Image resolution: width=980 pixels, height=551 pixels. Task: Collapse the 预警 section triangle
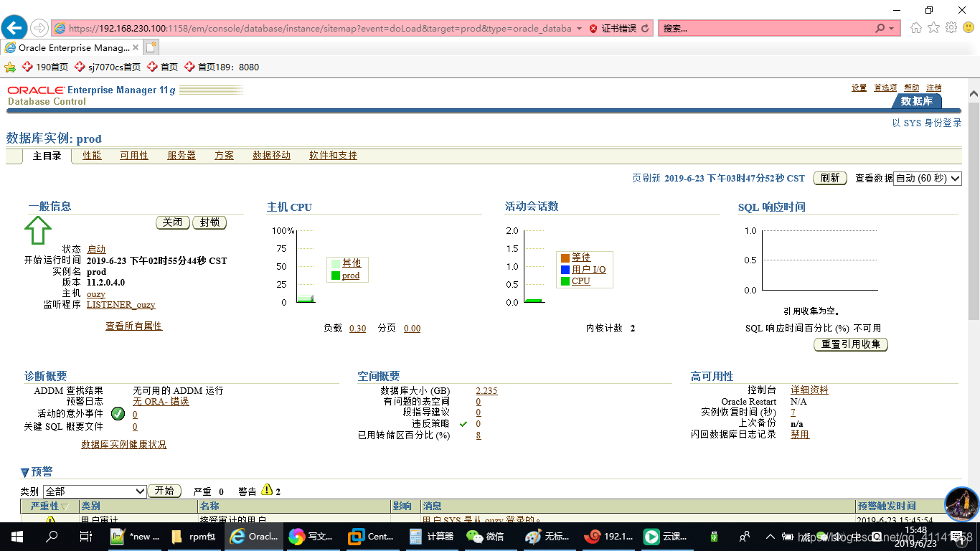tap(25, 472)
